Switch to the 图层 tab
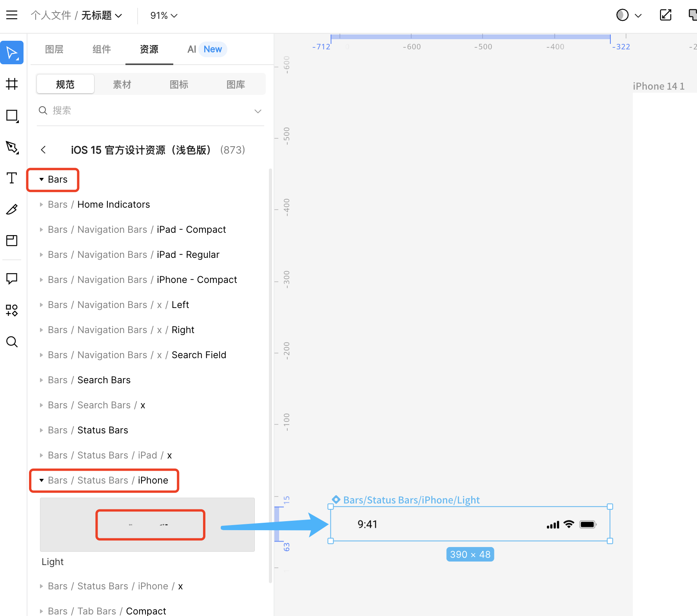This screenshot has height=616, width=697. pyautogui.click(x=54, y=49)
